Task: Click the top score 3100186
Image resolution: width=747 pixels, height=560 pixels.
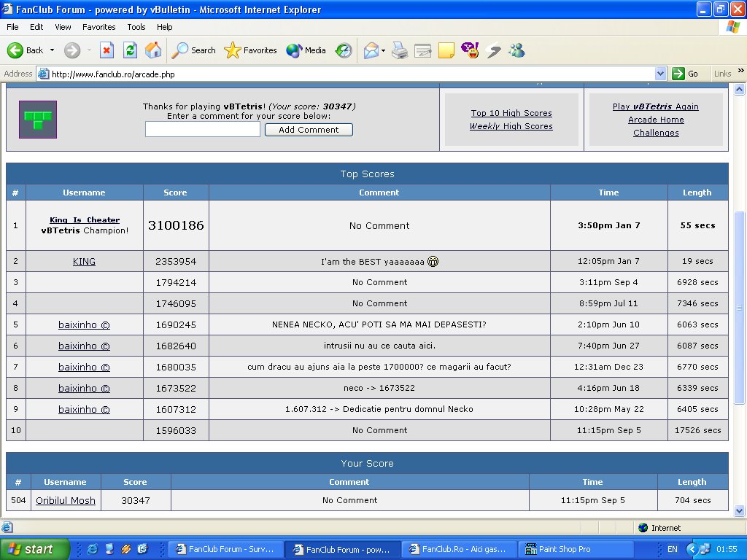Action: click(x=176, y=225)
